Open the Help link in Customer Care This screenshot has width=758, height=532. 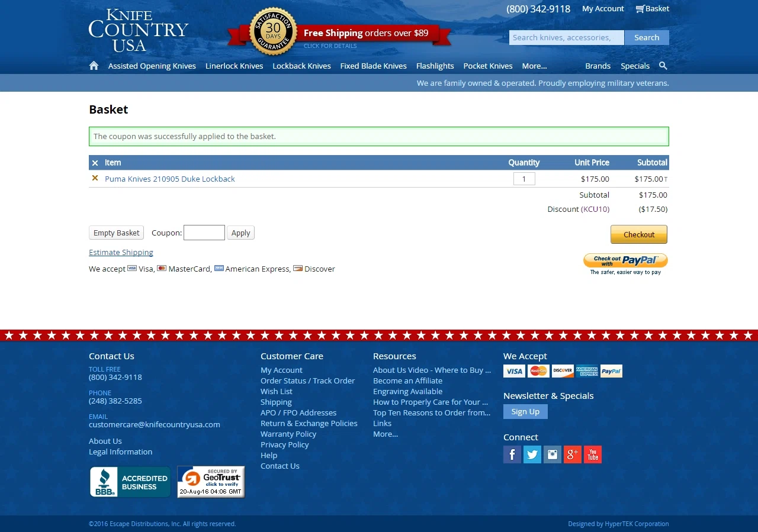click(269, 455)
